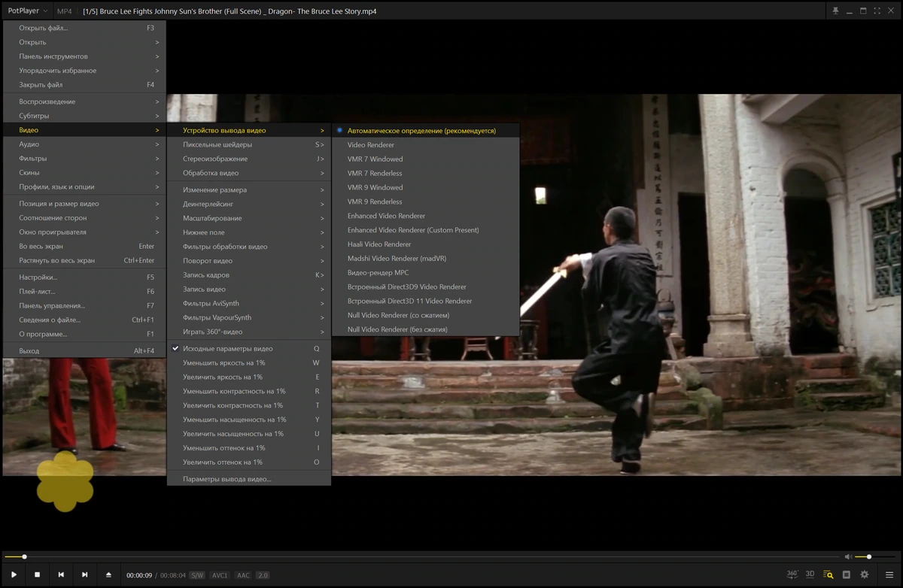Toggle Исходные параметры видео checkmark
903x588 pixels.
coord(248,349)
